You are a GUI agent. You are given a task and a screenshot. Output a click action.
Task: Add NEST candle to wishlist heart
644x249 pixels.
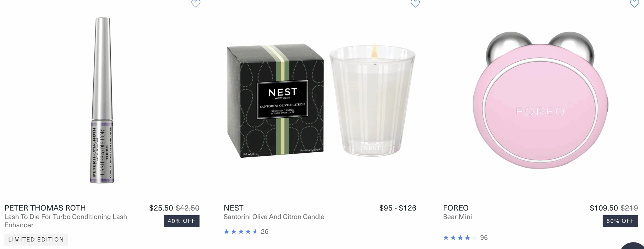click(415, 4)
